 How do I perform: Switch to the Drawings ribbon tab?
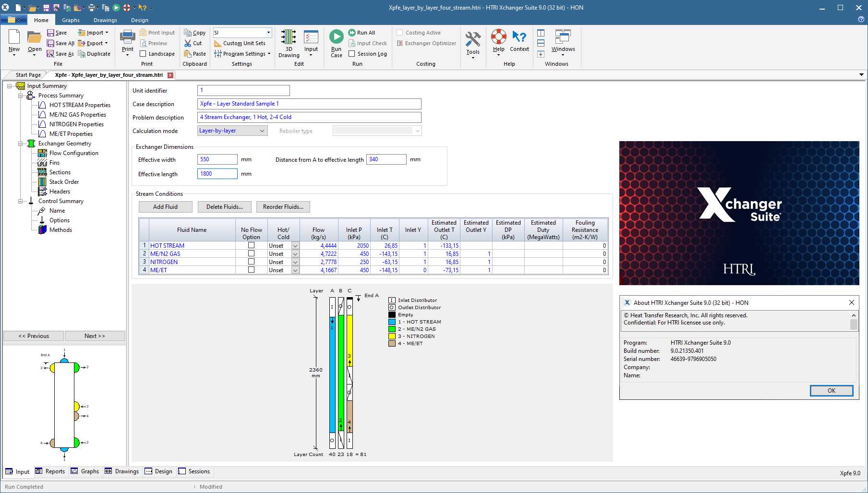pyautogui.click(x=105, y=20)
